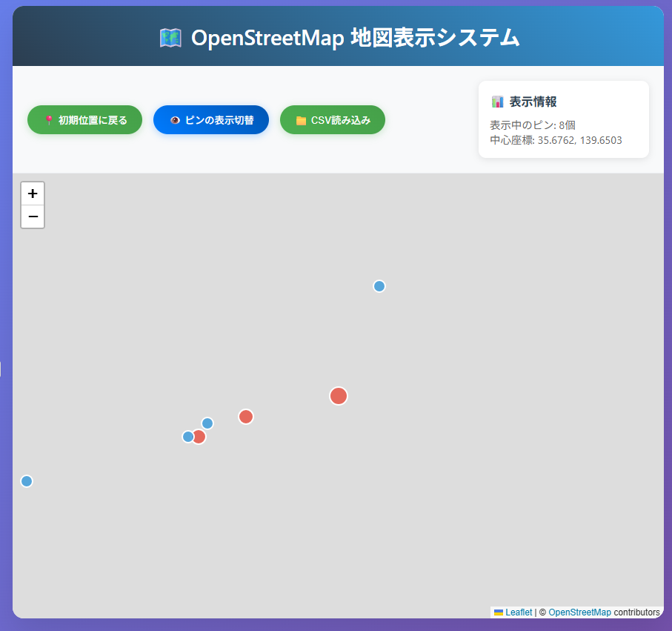Select the red pin left of the largest red pin
The image size is (672, 631).
pyautogui.click(x=246, y=417)
